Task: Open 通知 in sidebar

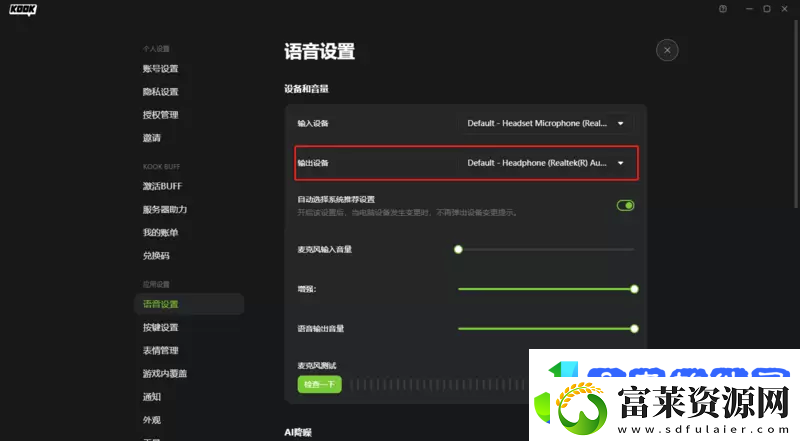Action: point(152,397)
